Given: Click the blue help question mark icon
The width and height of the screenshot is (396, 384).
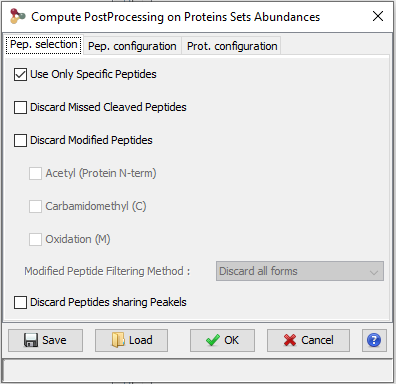Looking at the screenshot, I should click(x=374, y=340).
